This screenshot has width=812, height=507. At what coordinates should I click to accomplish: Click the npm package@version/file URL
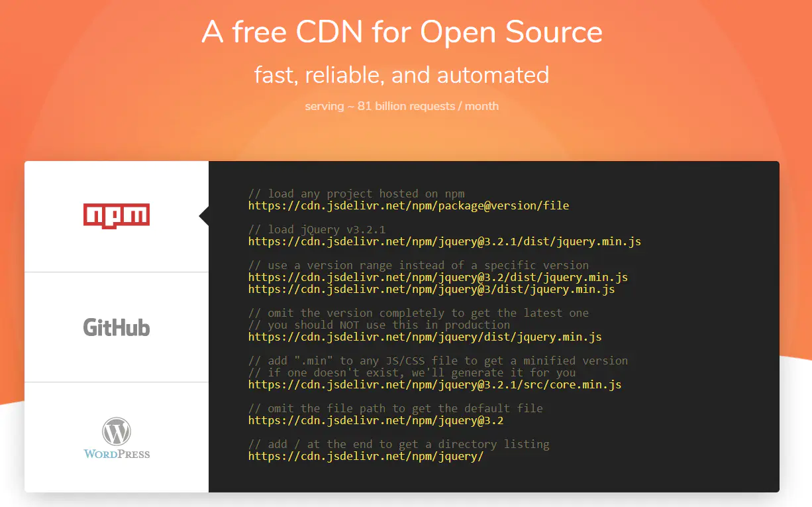[x=409, y=205]
